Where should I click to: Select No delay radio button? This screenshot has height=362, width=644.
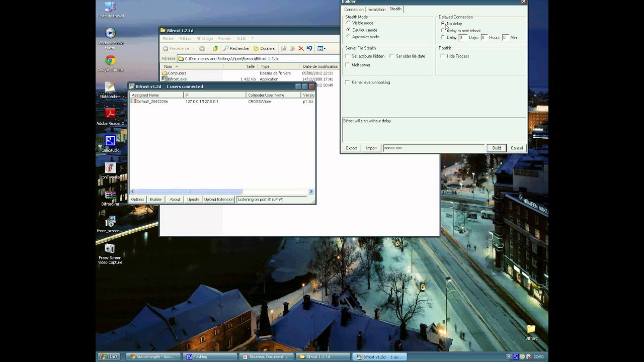[x=443, y=24]
